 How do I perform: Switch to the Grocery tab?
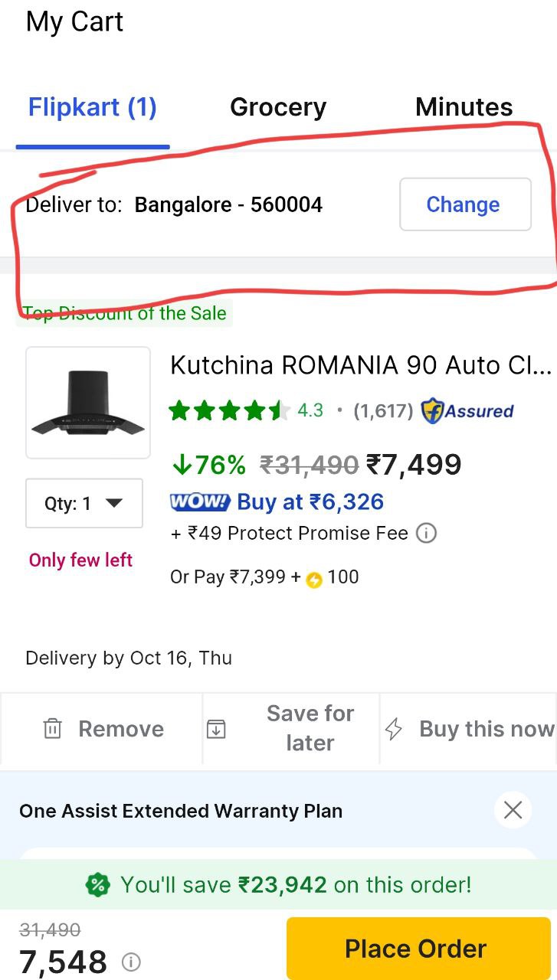(x=278, y=107)
